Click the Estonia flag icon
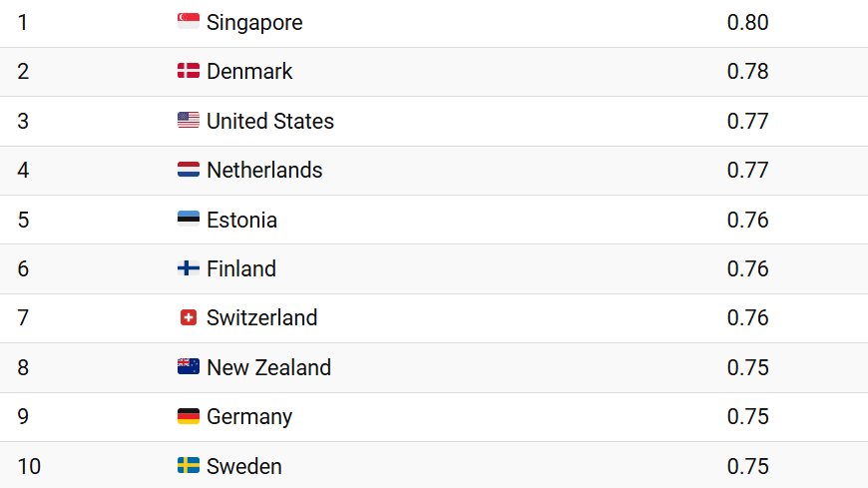This screenshot has width=868, height=488. click(189, 220)
